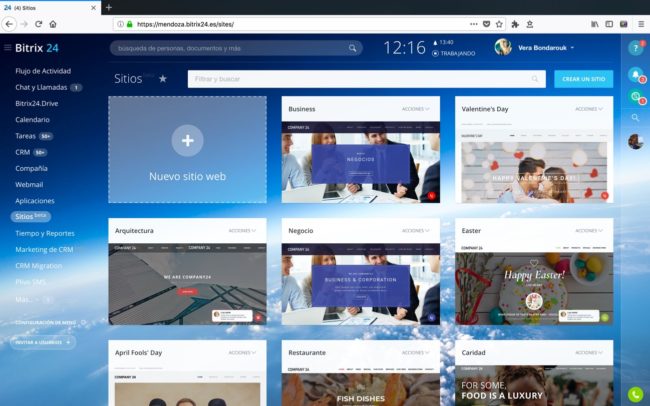Image resolution: width=650 pixels, height=406 pixels.
Task: Select the Sitios browser tab
Action: point(50,7)
